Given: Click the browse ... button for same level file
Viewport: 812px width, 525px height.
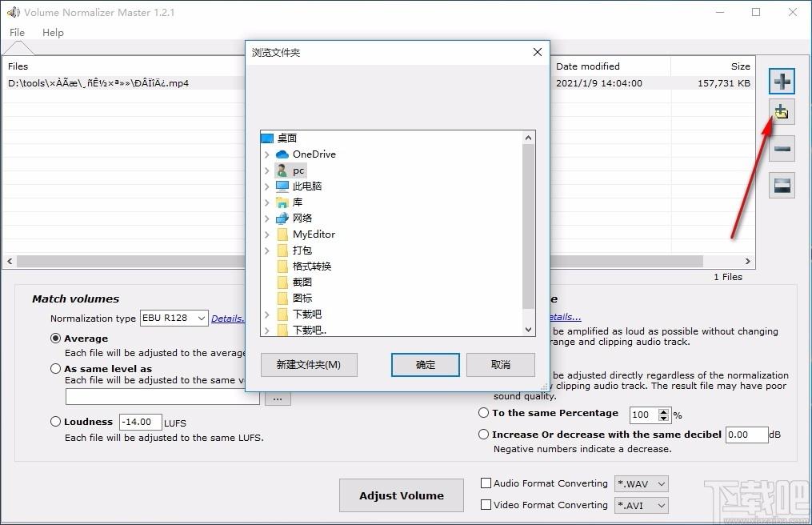Looking at the screenshot, I should pyautogui.click(x=278, y=398).
